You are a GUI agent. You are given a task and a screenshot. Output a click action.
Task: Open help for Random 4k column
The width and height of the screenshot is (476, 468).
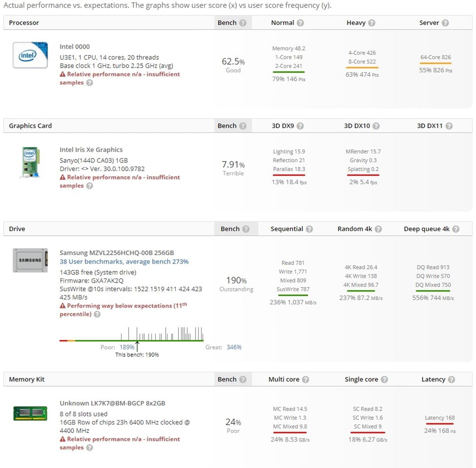(x=378, y=229)
